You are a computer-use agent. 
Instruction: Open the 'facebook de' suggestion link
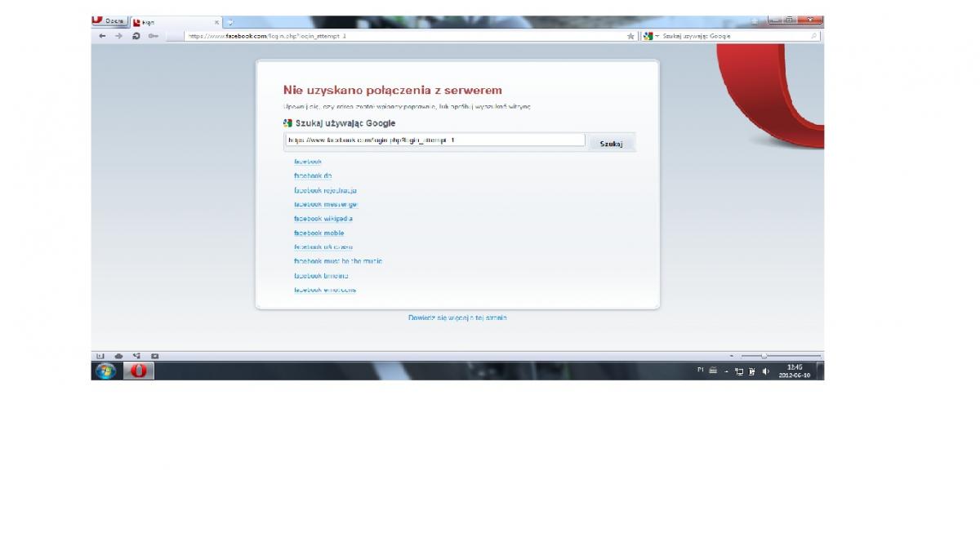tap(313, 176)
